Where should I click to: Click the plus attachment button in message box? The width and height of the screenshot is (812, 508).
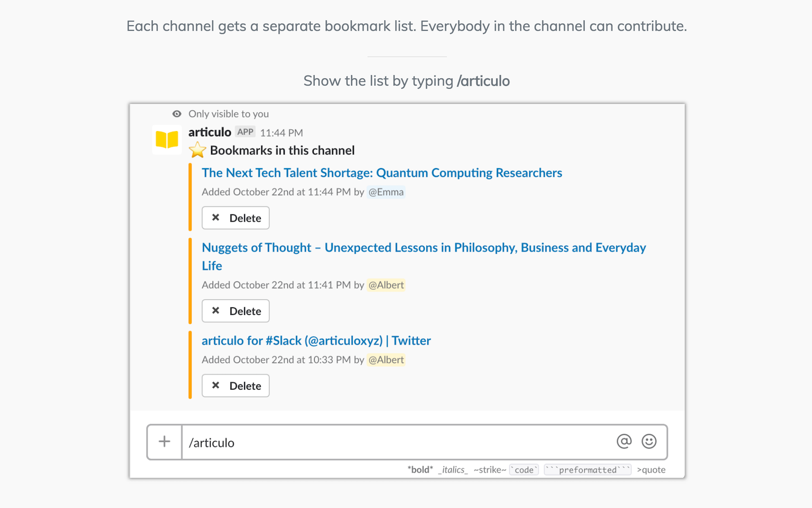164,442
